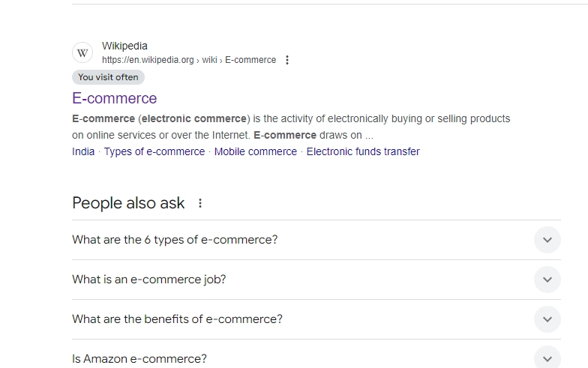Open the Types of e-commerce sitelink
Image resolution: width=588 pixels, height=368 pixels.
(x=154, y=151)
